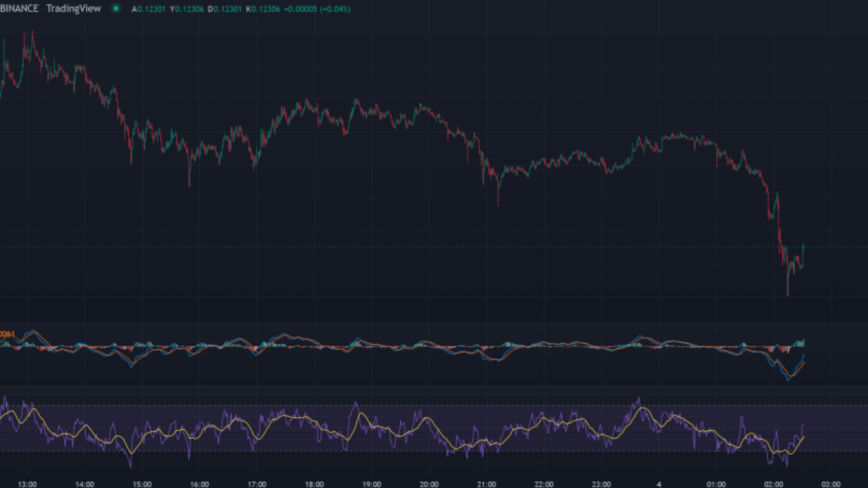The height and width of the screenshot is (488, 868).
Task: Click the 17:00 time axis label
Action: tap(257, 484)
